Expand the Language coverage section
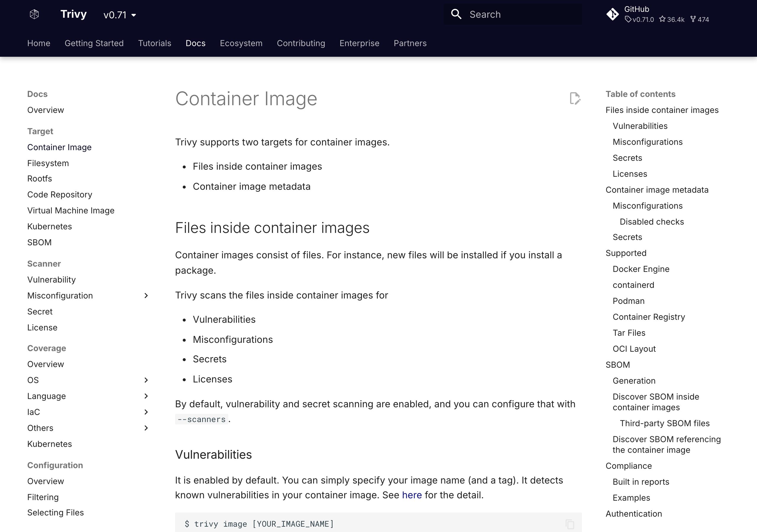Screen dimensions: 757x532 146,396
